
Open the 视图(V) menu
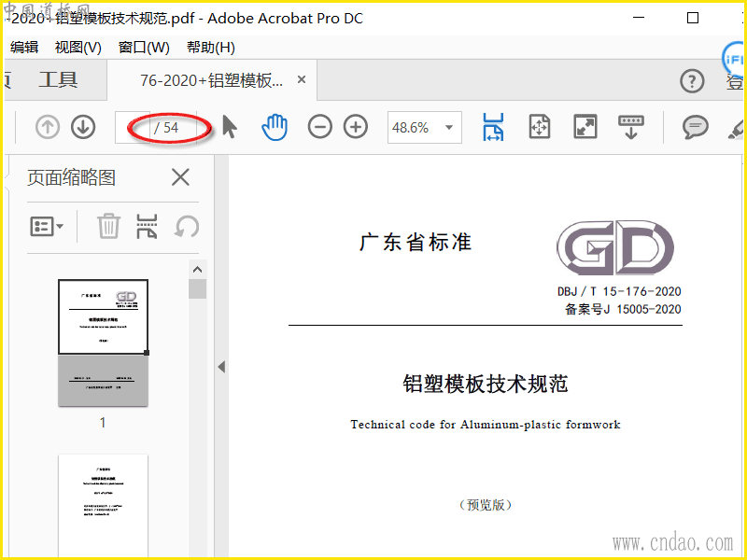[78, 48]
